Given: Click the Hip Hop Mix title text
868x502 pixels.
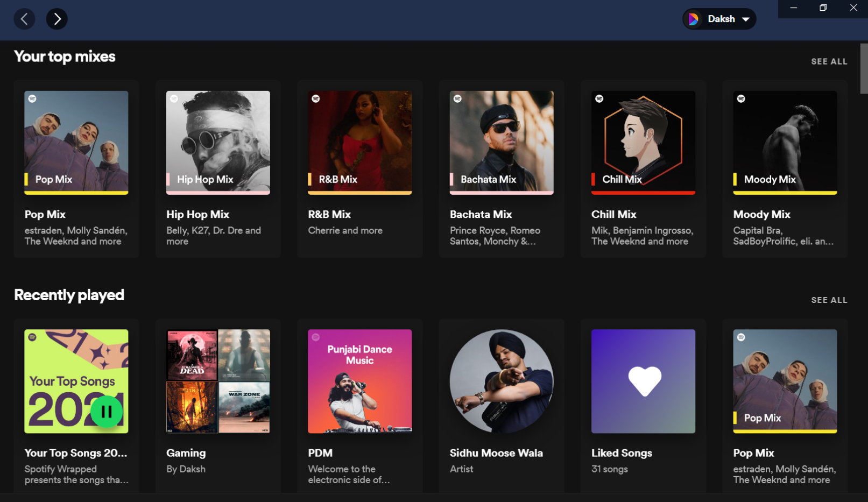Looking at the screenshot, I should click(x=198, y=214).
